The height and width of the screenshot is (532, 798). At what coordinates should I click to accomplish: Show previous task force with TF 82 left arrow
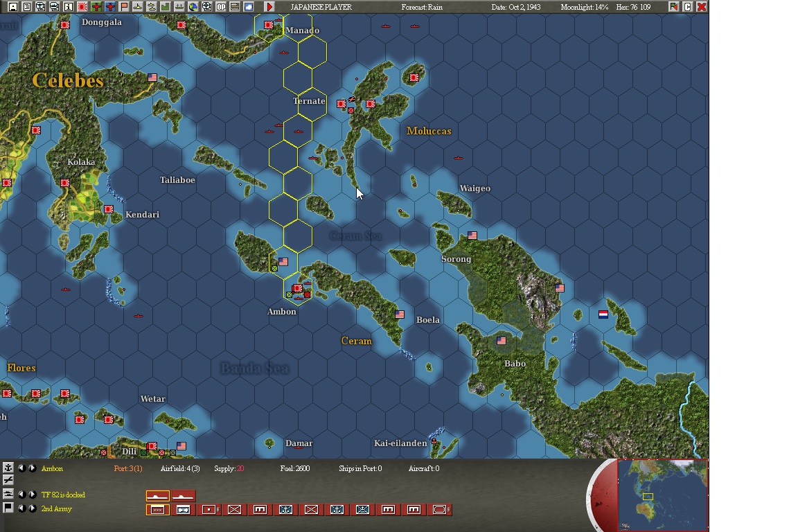[21, 495]
